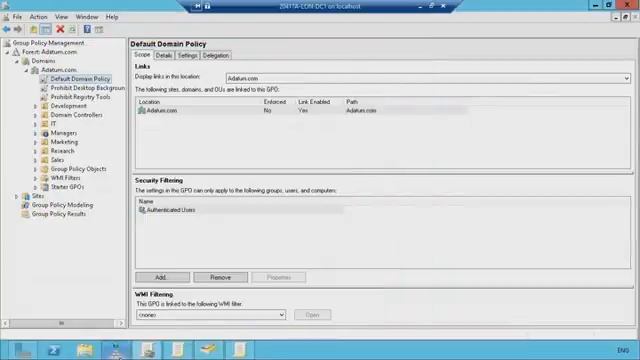Image resolution: width=640 pixels, height=360 pixels.
Task: Click the Show/Hide action pane icon
Action: pos(99,29)
